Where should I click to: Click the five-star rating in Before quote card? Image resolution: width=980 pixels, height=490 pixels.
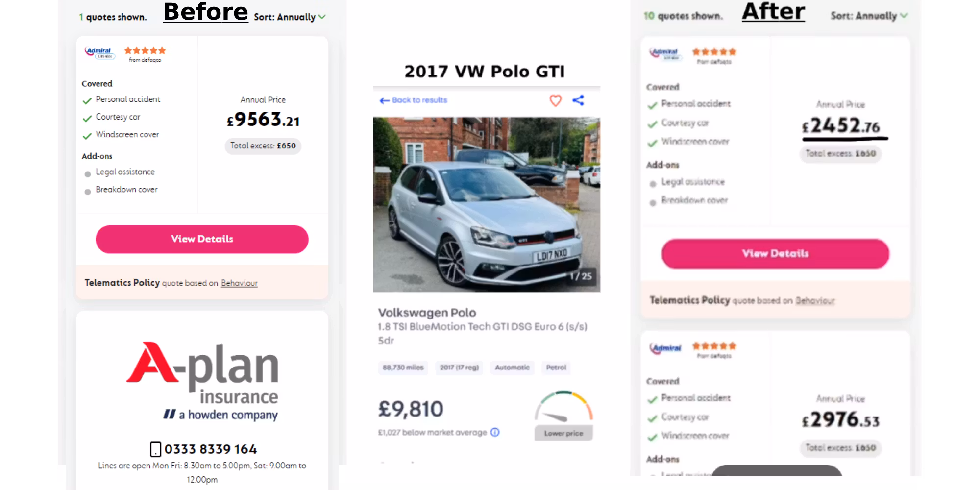pyautogui.click(x=145, y=50)
